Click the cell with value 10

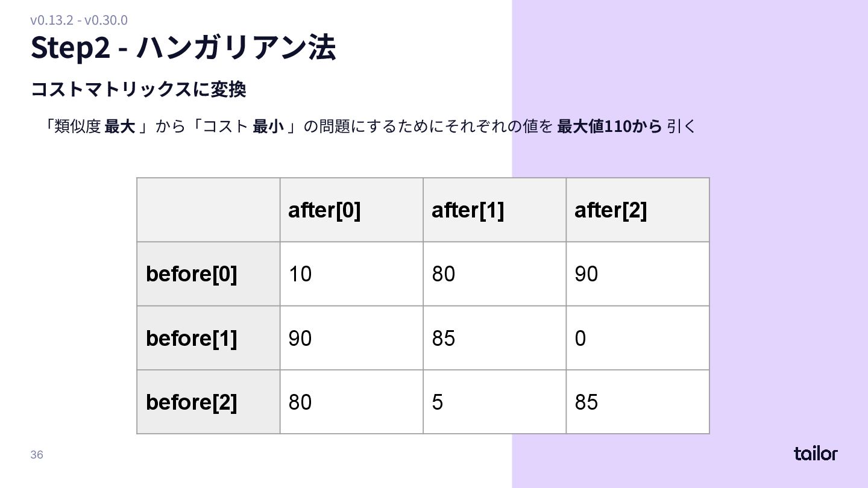(x=351, y=274)
